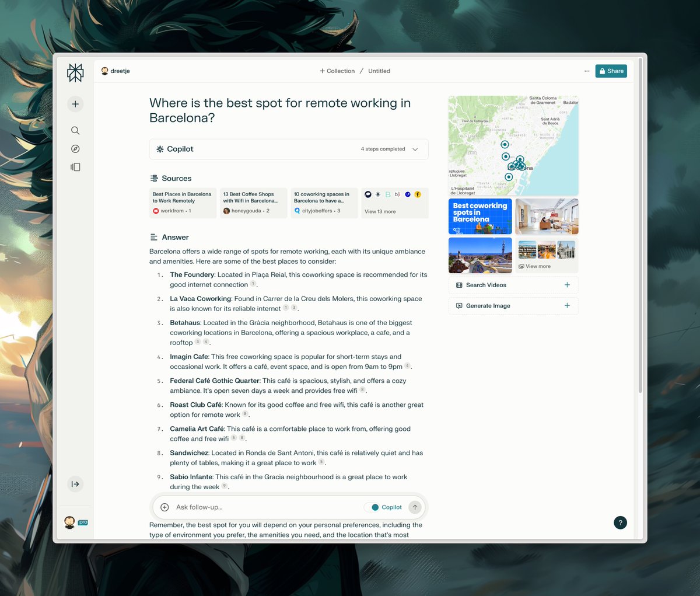Open the honeygouda source card
Screen dimensions: 700x596
click(x=254, y=203)
